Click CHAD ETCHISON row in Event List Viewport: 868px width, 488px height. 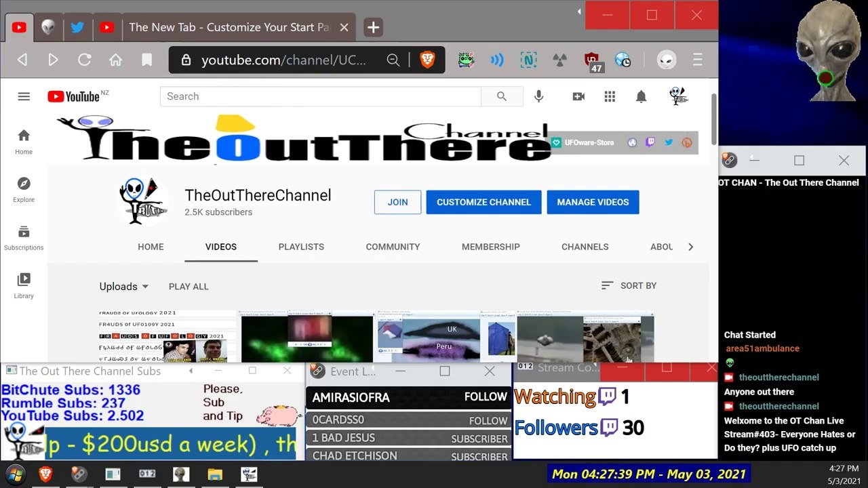tap(410, 455)
